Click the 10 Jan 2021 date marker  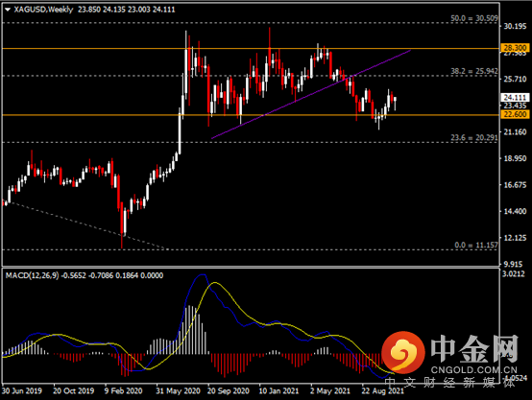tap(278, 390)
